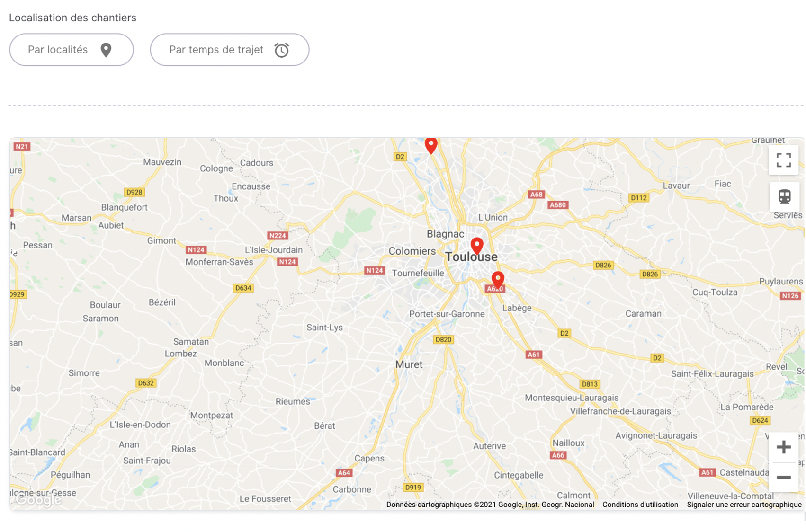This screenshot has width=806, height=532.
Task: Click the 'Labège' map label
Action: pos(517,308)
